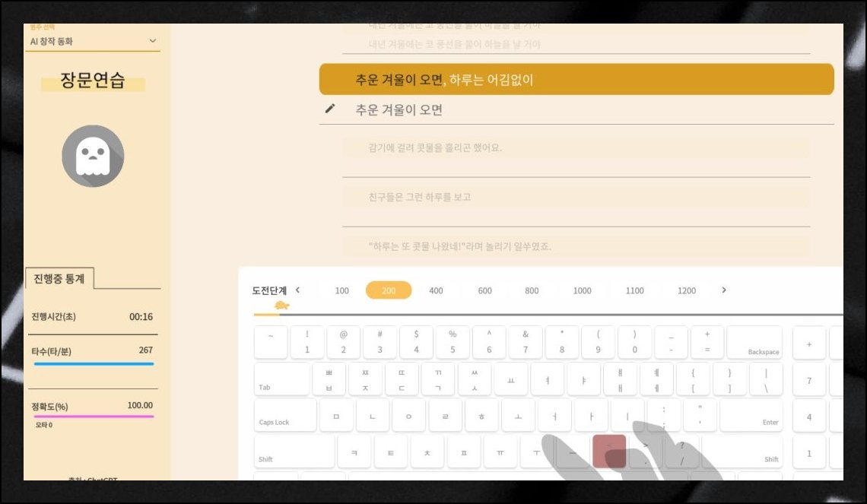Select challenge level 1200
The image size is (867, 504).
[687, 290]
